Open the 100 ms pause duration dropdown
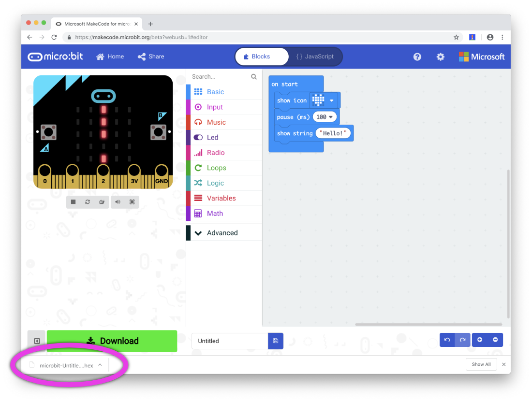The height and width of the screenshot is (402, 532). tap(325, 116)
